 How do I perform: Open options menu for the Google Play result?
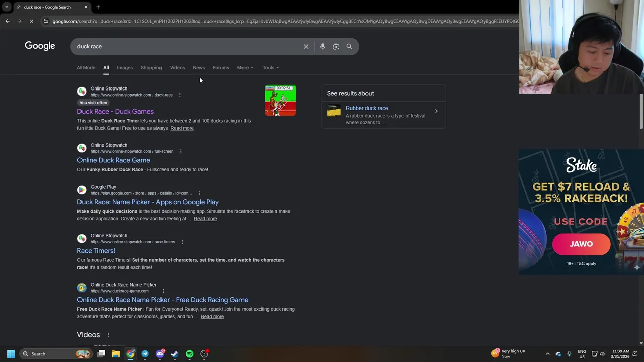tap(199, 193)
